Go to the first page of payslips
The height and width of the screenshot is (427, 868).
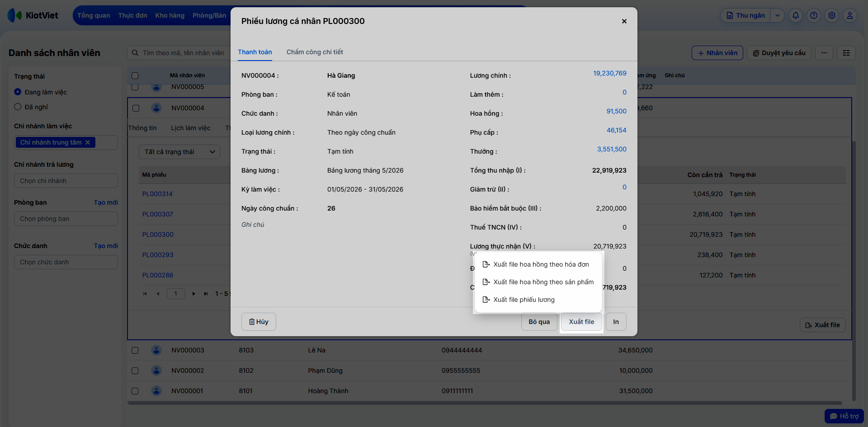(x=145, y=294)
